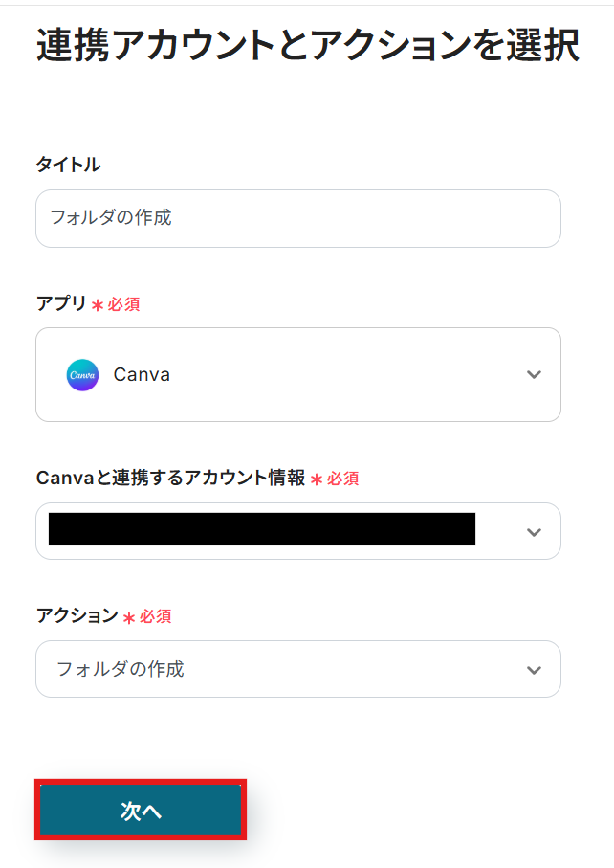Screen dimensions: 614x868
Task: Click フォルダの作成 in the action selector
Action: tap(121, 669)
